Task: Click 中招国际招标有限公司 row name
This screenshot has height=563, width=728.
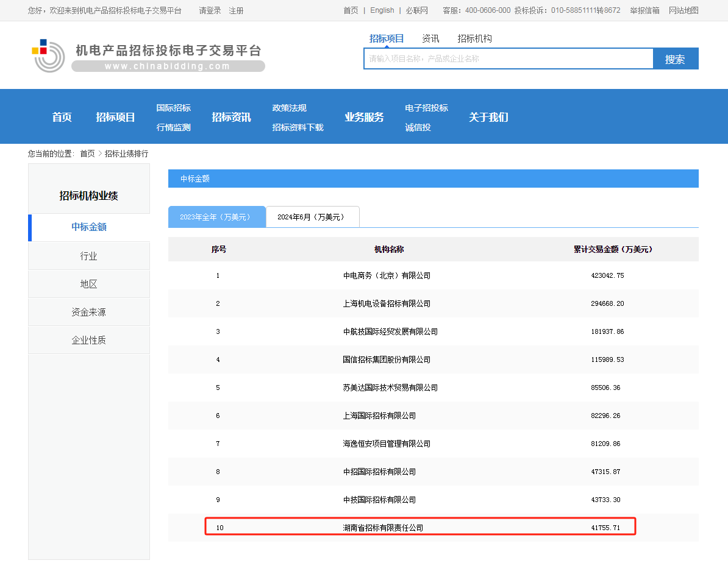Action: [x=379, y=472]
